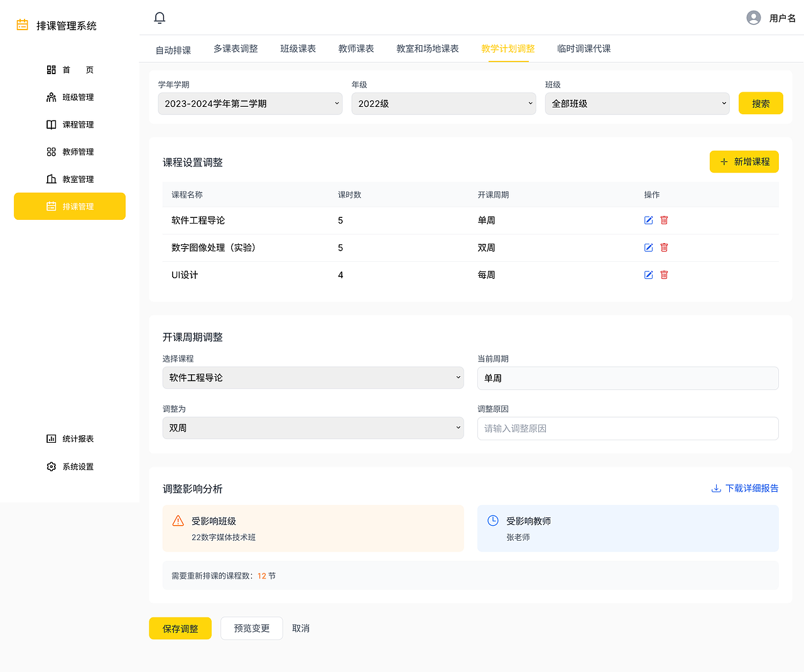Open the 系统设置 sidebar section
Viewport: 804px width, 672px height.
[x=69, y=467]
